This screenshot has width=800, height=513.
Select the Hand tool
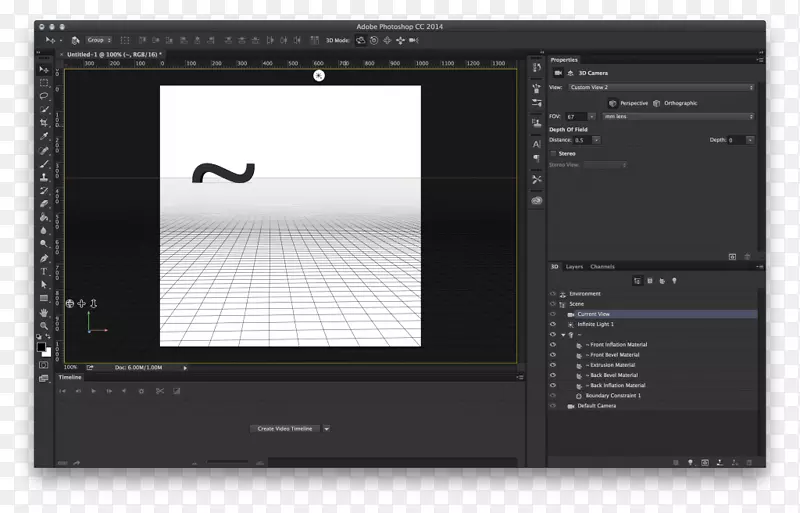pos(44,312)
